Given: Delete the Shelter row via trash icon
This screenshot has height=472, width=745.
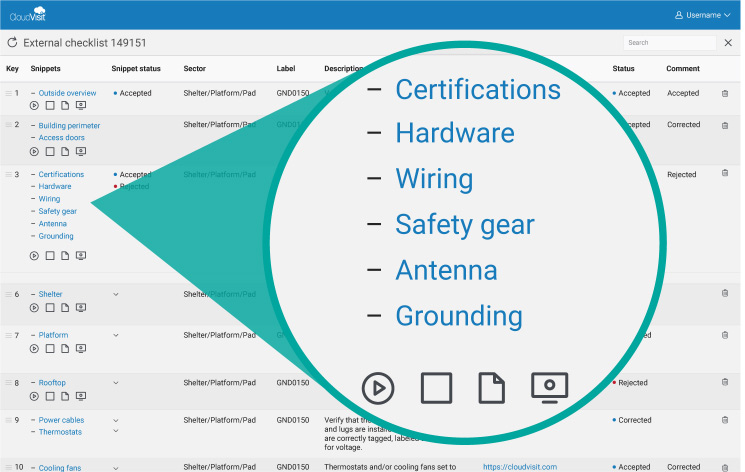Looking at the screenshot, I should point(725,293).
